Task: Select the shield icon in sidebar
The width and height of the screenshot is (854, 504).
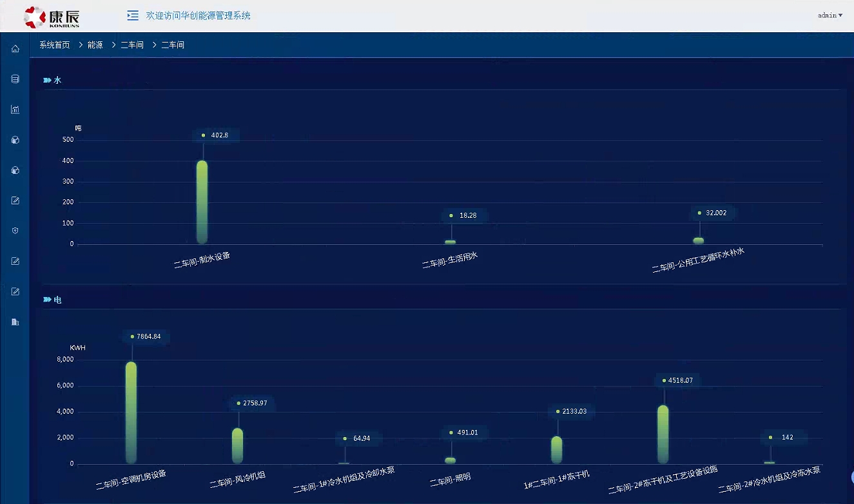Action: tap(15, 231)
